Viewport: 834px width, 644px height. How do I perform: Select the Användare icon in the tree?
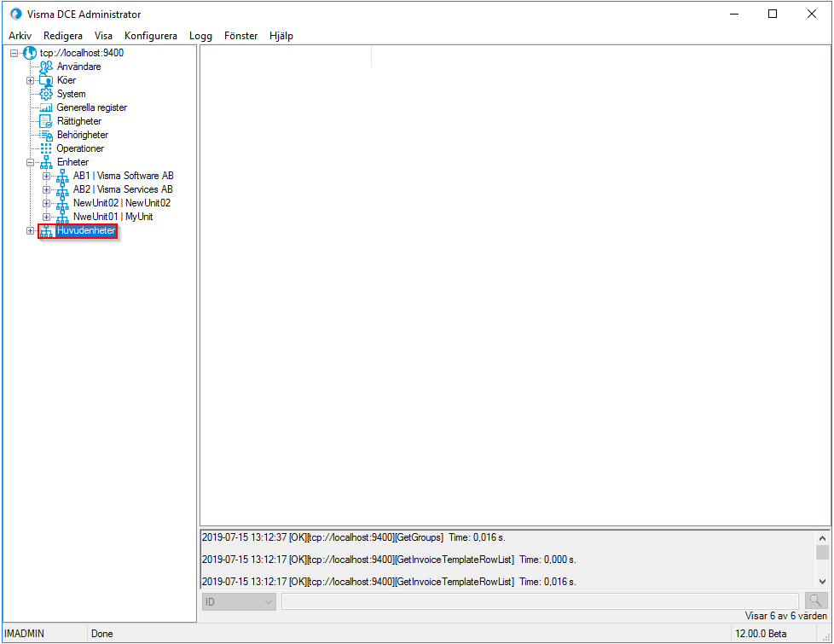click(x=45, y=66)
